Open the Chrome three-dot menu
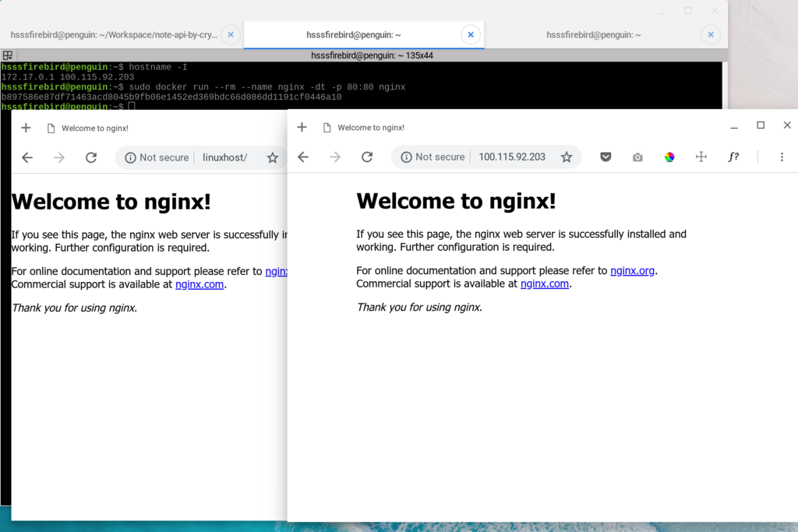The height and width of the screenshot is (532, 798). [x=782, y=157]
